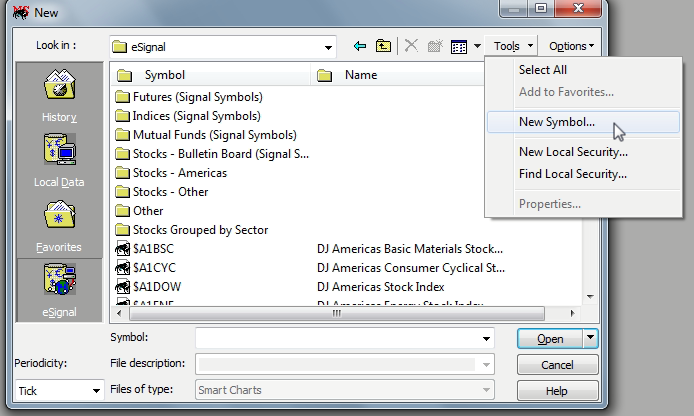Select DJ Americas Basic Materials Stock entry
Screen dimensions: 694x416
[410, 249]
